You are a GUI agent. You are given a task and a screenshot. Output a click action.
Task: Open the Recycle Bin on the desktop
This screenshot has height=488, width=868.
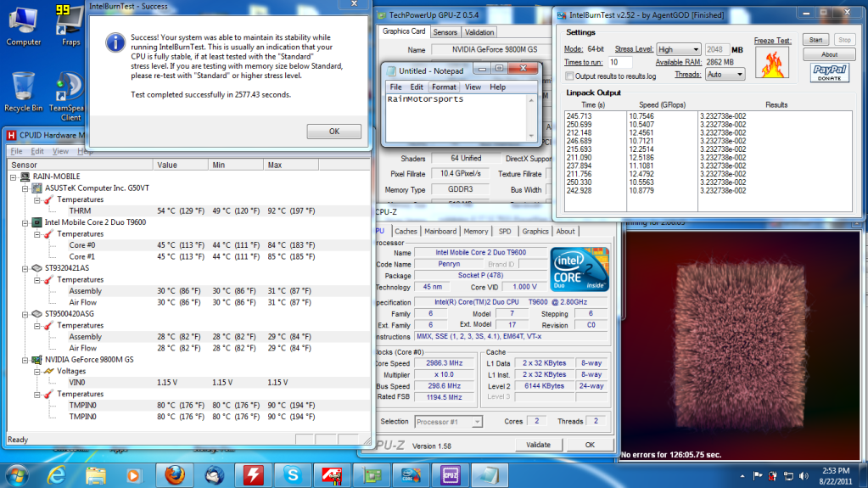(x=23, y=92)
